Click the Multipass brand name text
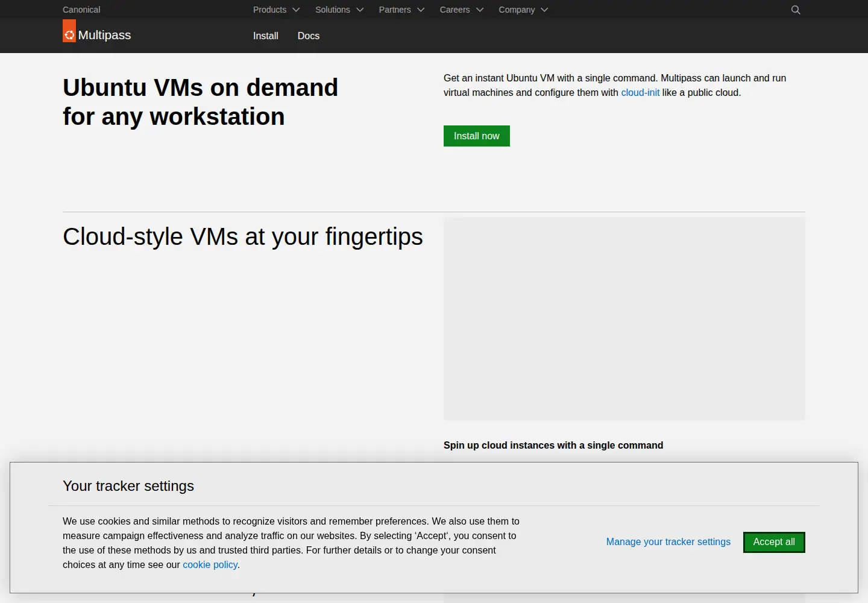This screenshot has width=868, height=603. 105,35
